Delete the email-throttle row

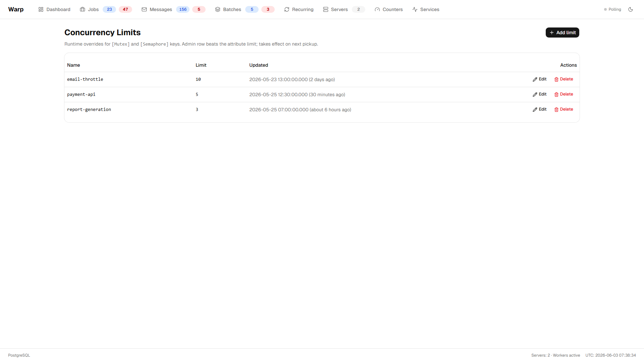[564, 79]
